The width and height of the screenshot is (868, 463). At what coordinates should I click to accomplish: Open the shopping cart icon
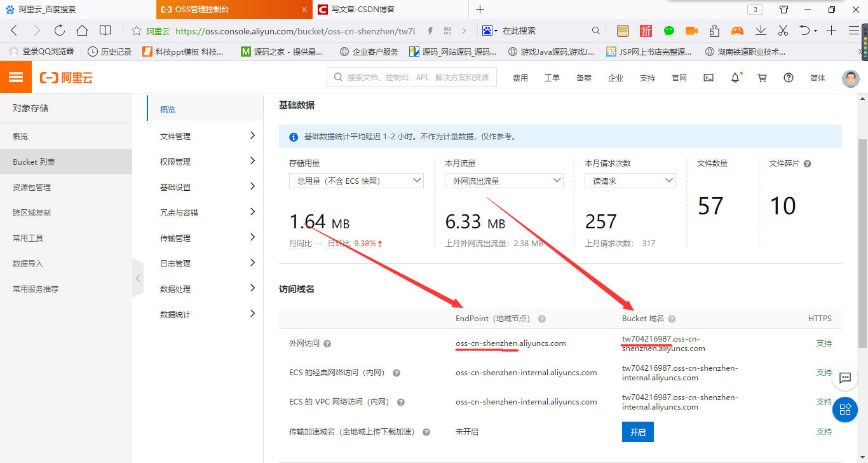coord(761,77)
